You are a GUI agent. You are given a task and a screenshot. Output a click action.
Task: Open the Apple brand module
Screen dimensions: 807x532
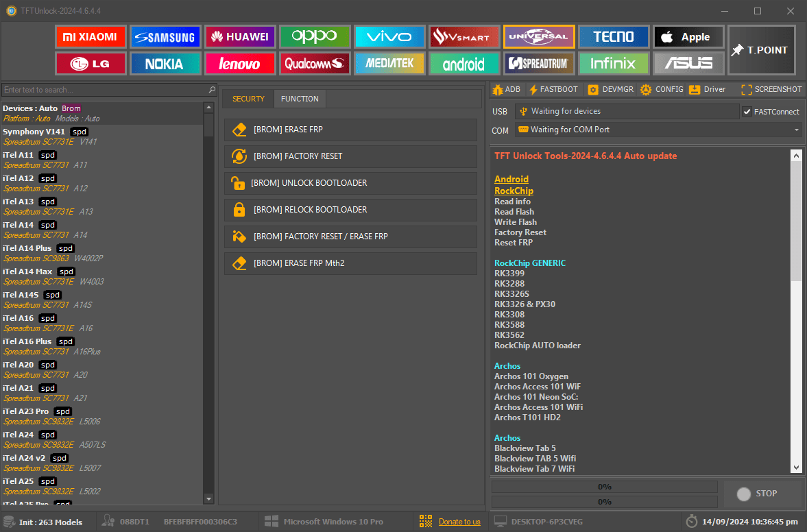coord(688,37)
